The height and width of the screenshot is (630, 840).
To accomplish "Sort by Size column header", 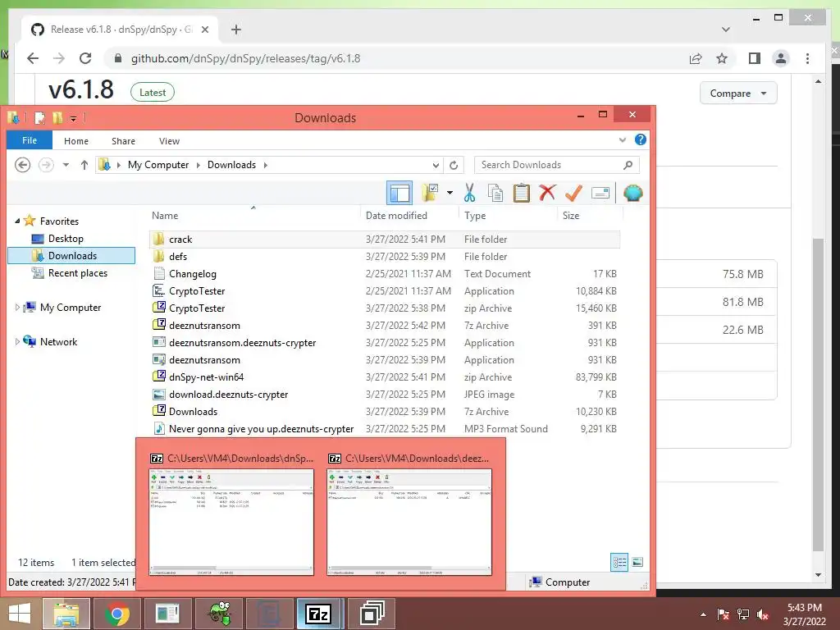I will point(571,216).
